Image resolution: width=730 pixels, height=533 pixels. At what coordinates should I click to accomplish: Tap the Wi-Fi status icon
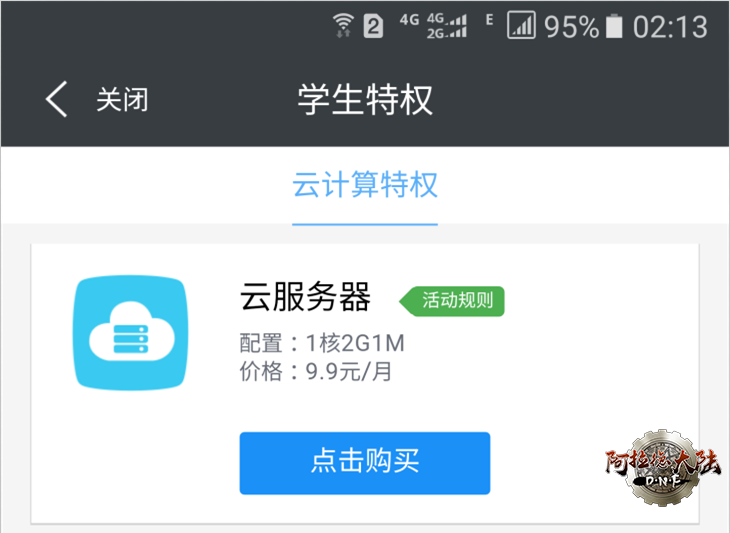(344, 25)
